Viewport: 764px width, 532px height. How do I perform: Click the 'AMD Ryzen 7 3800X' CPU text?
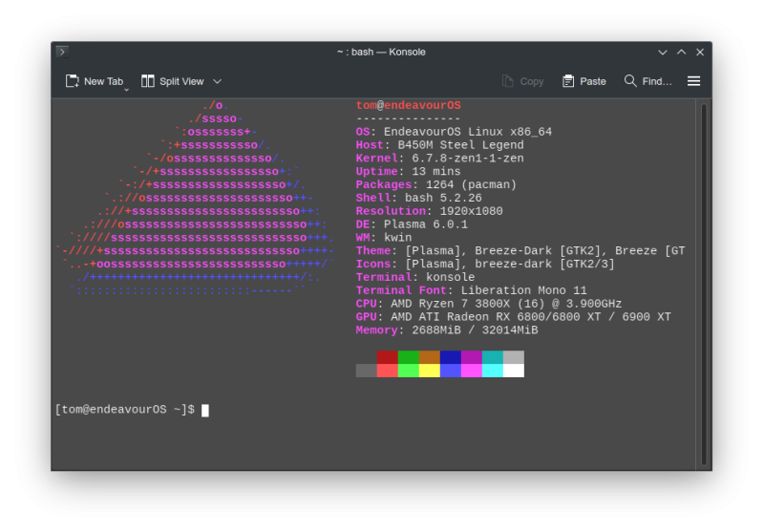(450, 304)
